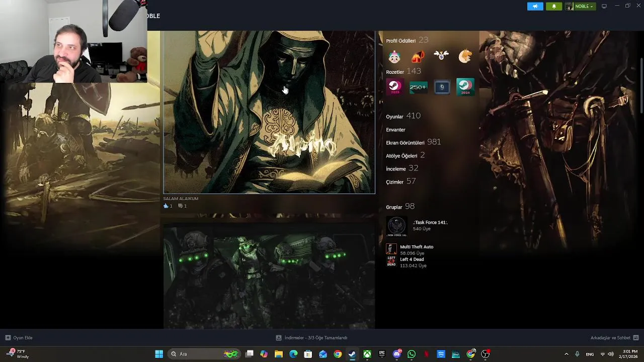Open Microsoft Edge from the taskbar

pyautogui.click(x=293, y=354)
